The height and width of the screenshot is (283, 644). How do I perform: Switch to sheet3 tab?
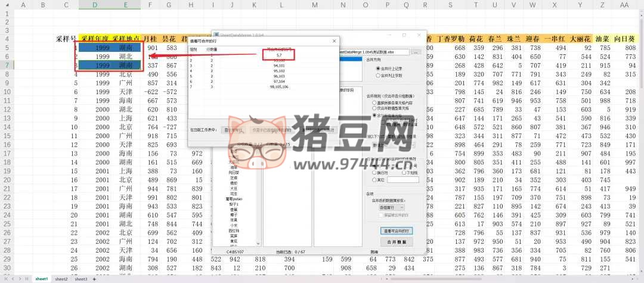tap(80, 279)
